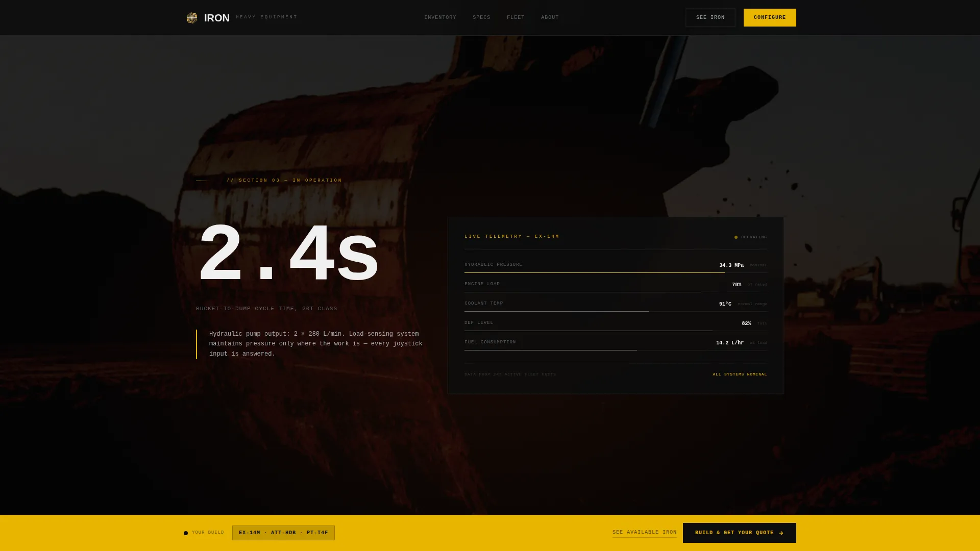
Task: Click the 78% engine load value
Action: pos(737,285)
